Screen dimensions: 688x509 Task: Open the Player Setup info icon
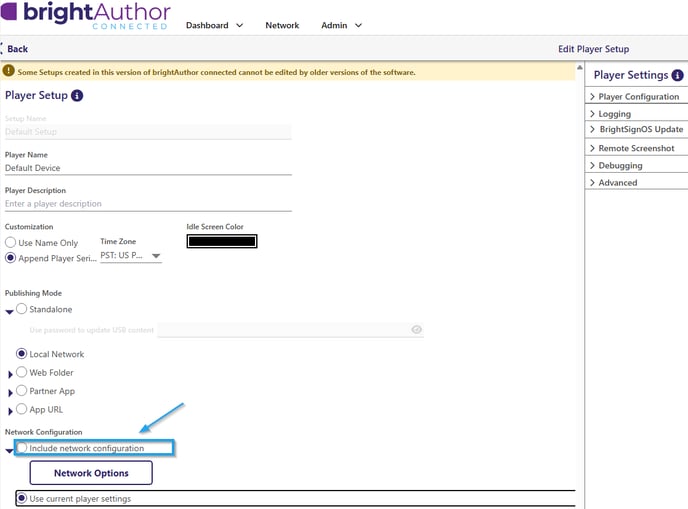point(77,95)
